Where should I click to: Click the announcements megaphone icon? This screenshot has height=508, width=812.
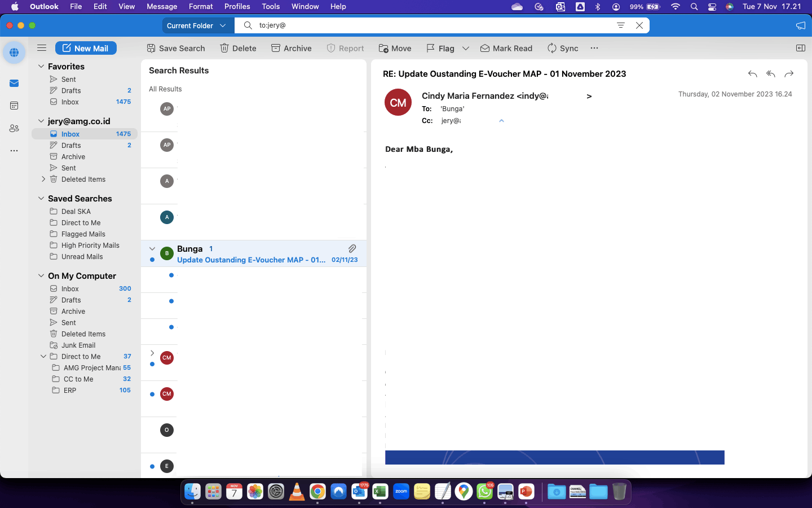click(800, 25)
